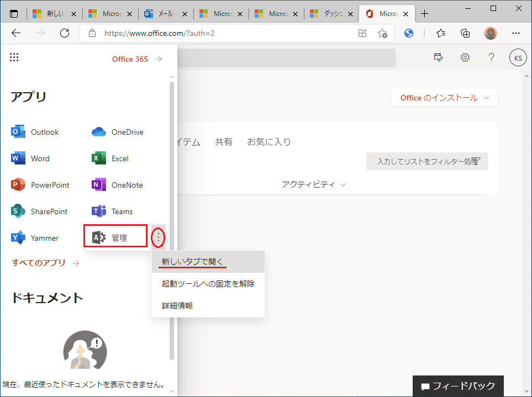Expand the アクティビティ sort dropdown
This screenshot has height=397, width=532.
coord(313,185)
